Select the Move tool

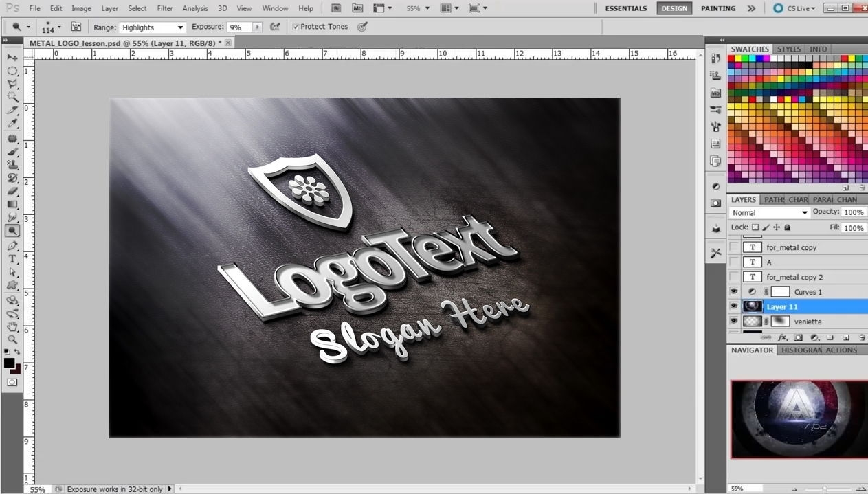click(x=12, y=57)
